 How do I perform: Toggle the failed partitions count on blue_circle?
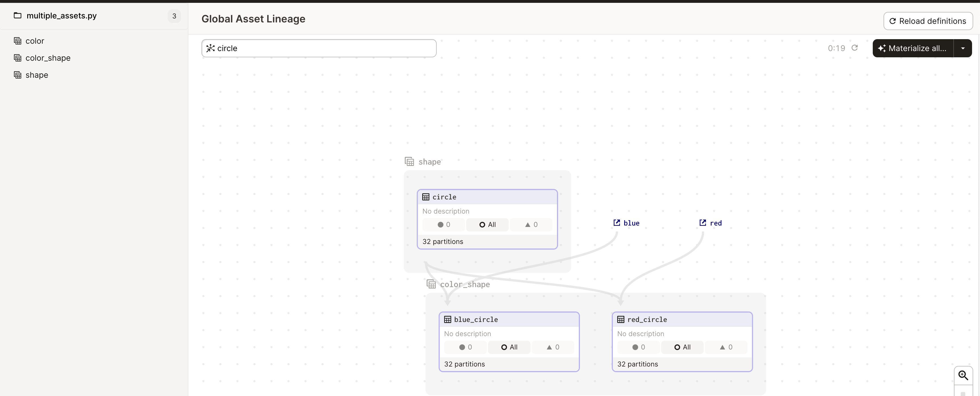click(x=553, y=347)
